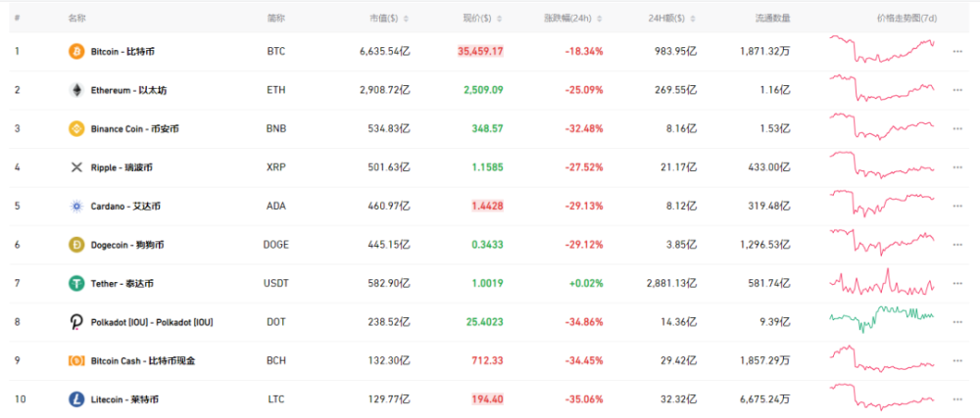Image resolution: width=980 pixels, height=418 pixels.
Task: Click the Cardano logo icon
Action: click(x=76, y=206)
